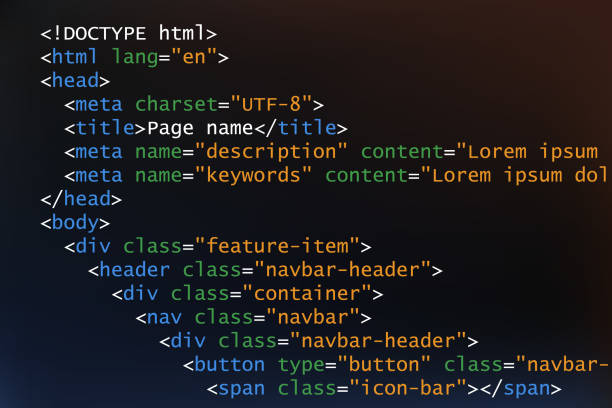Click the "navbar" class value on the nav line
612x408 pixels.
click(x=313, y=317)
